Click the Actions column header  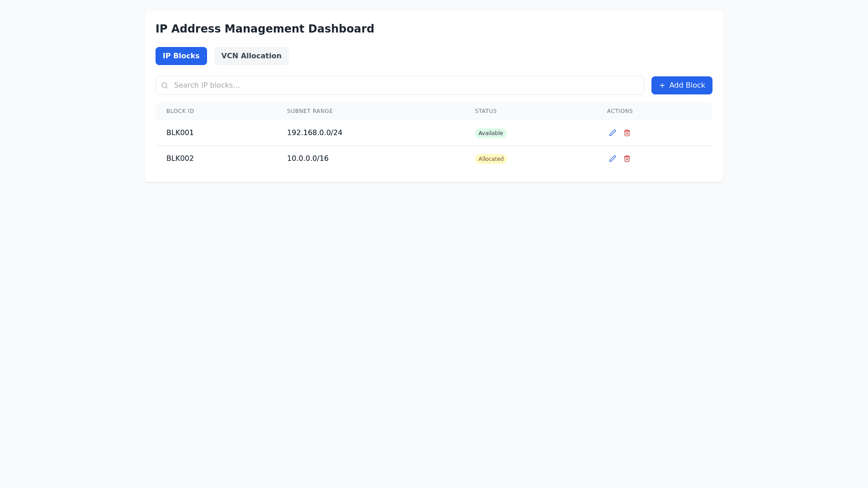click(x=620, y=111)
